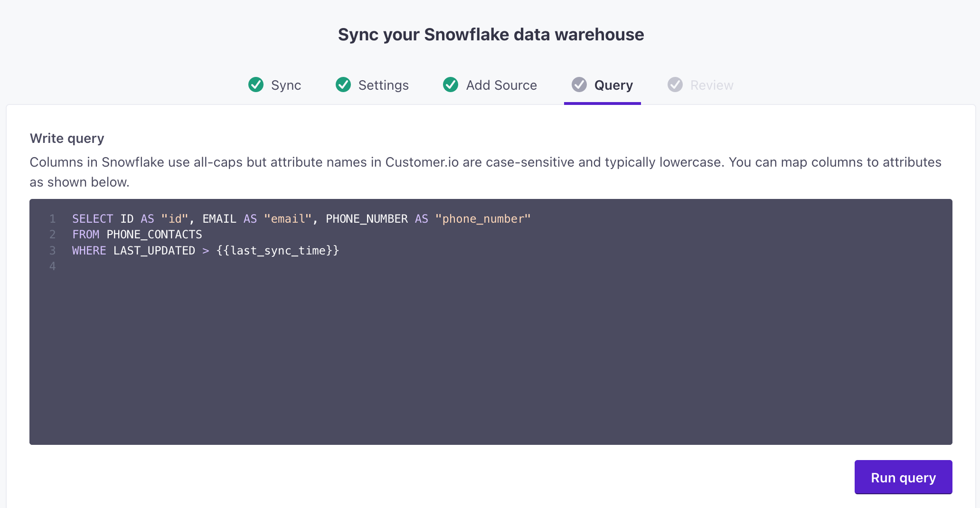Jump to the Review step tab
Image resolution: width=980 pixels, height=508 pixels.
(700, 85)
